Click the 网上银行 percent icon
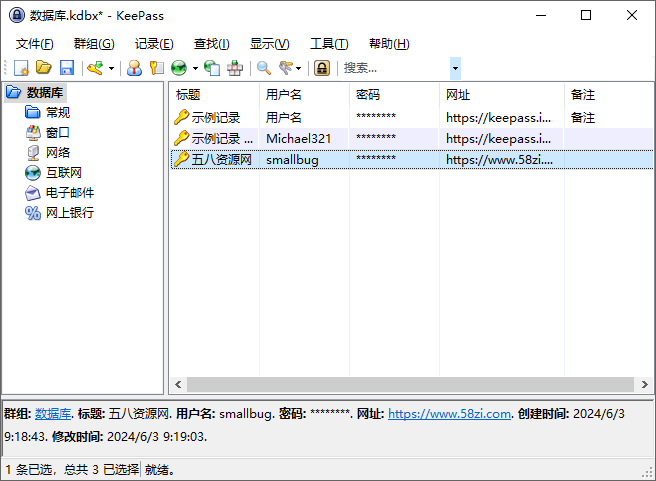Viewport: 656px width, 481px height. click(33, 213)
